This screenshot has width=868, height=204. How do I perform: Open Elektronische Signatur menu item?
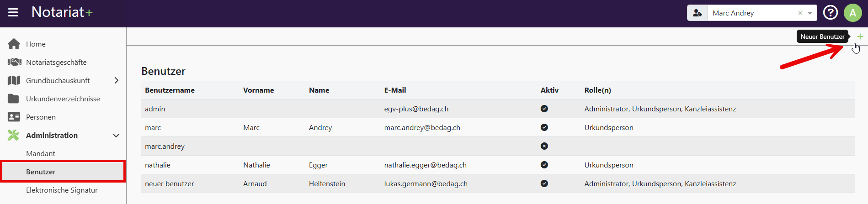[62, 190]
